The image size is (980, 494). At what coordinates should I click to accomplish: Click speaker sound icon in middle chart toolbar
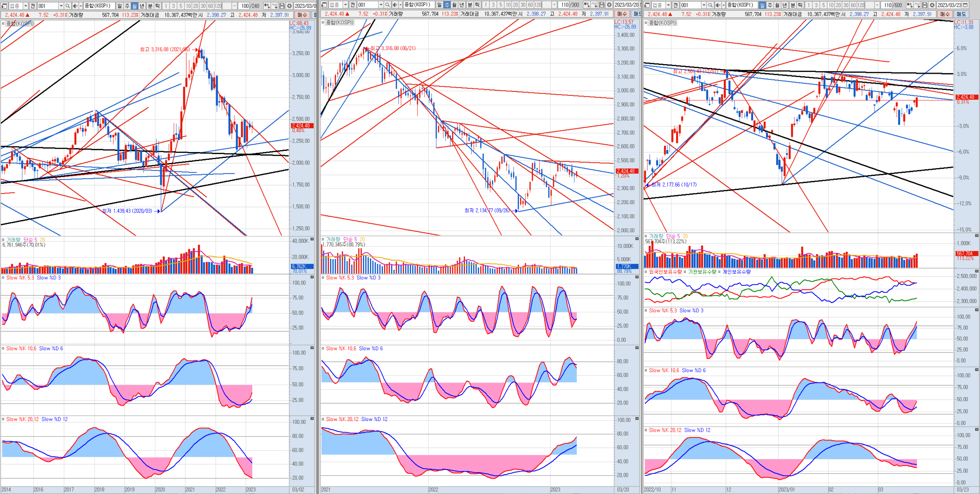395,5
